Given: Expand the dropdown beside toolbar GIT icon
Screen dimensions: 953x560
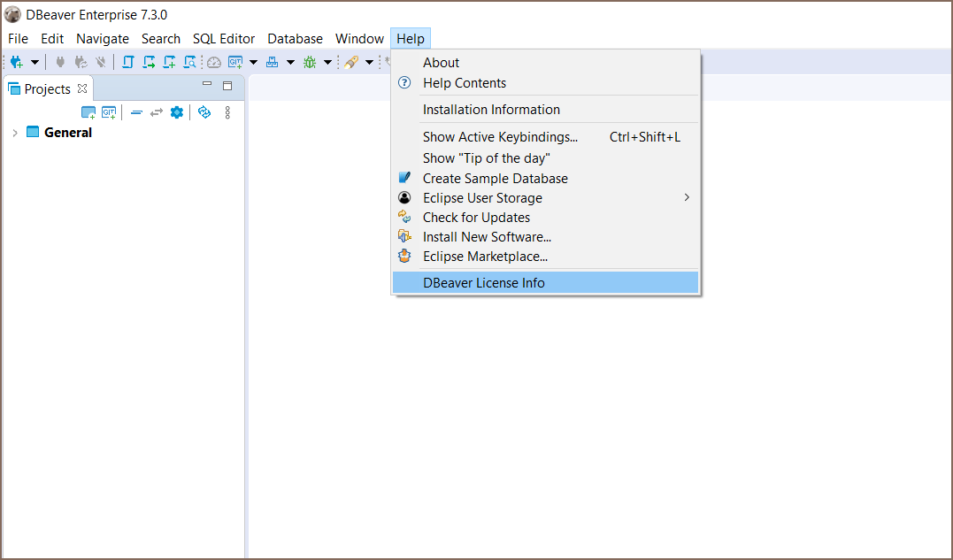Looking at the screenshot, I should [253, 62].
